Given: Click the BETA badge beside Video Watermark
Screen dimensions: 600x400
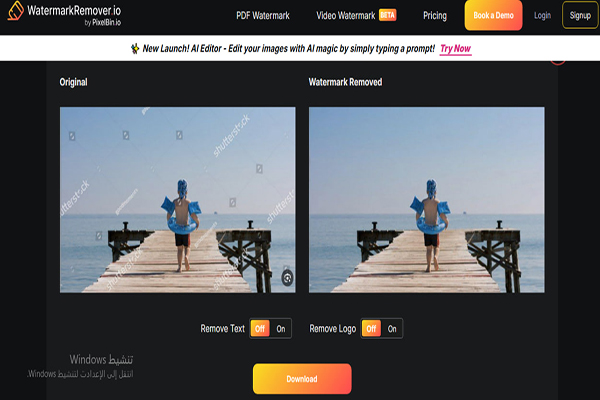Looking at the screenshot, I should [x=388, y=15].
